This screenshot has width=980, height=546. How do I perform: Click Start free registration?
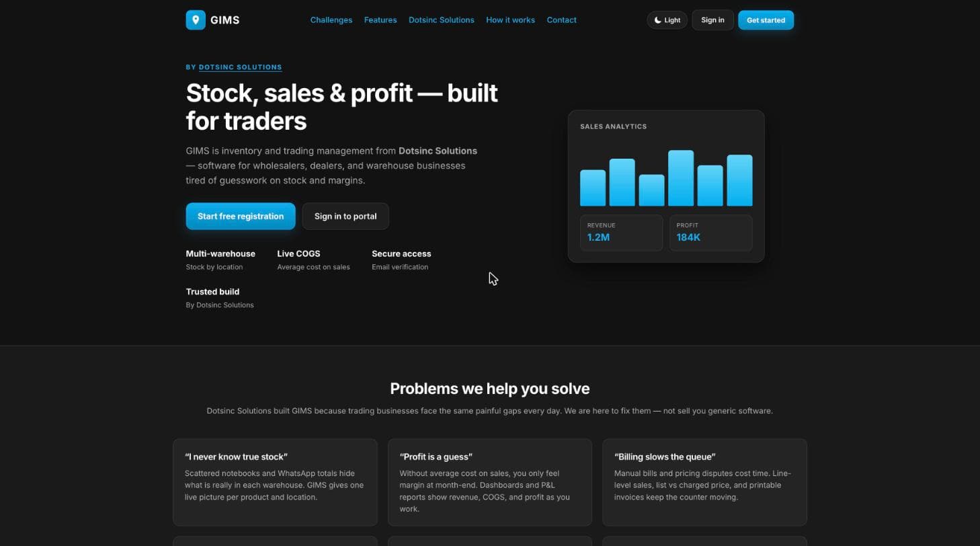click(241, 216)
